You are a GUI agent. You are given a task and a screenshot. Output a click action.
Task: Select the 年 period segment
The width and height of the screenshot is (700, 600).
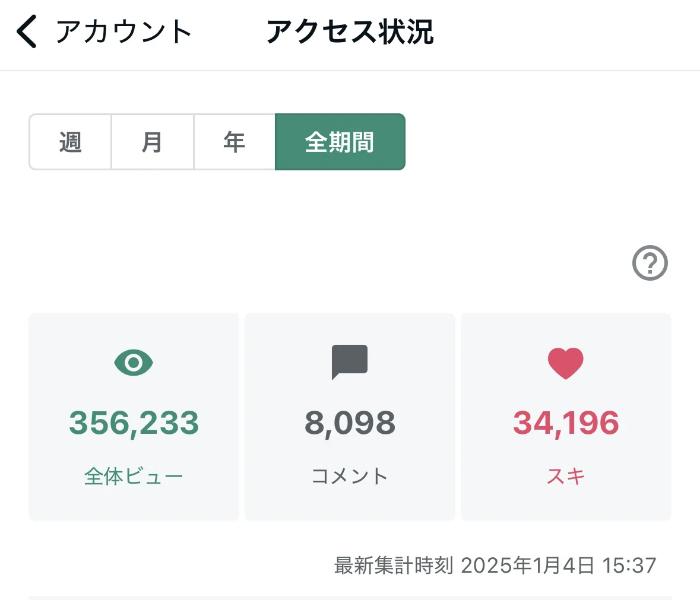[235, 142]
